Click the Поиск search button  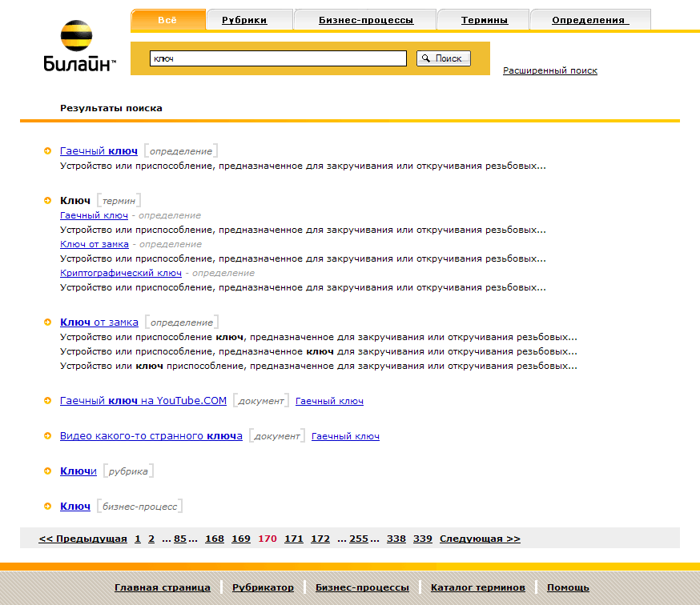(x=443, y=58)
